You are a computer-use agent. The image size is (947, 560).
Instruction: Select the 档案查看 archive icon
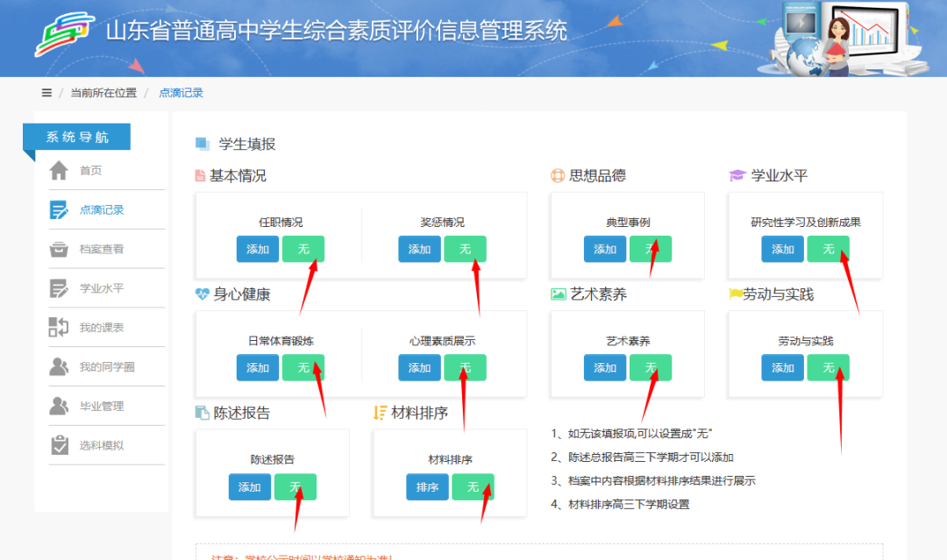pyautogui.click(x=60, y=248)
